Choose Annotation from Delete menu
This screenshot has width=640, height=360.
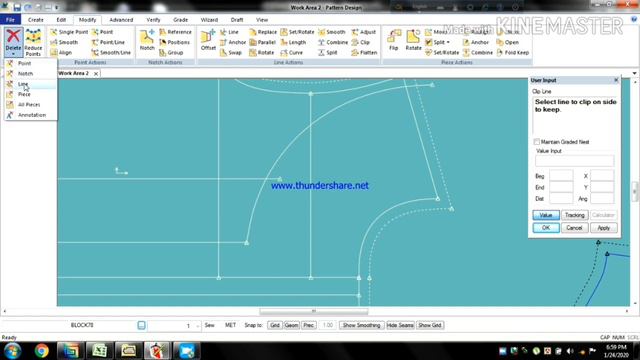tap(31, 115)
